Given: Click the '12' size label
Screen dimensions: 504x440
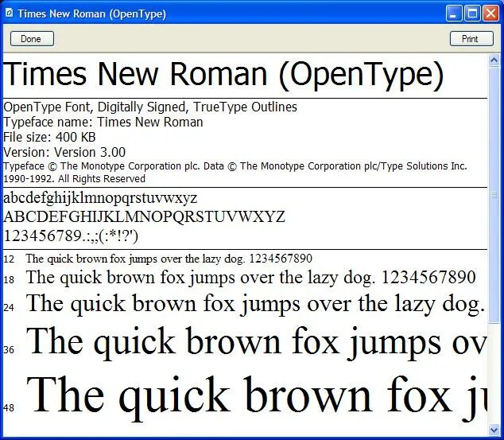Looking at the screenshot, I should pos(9,259).
